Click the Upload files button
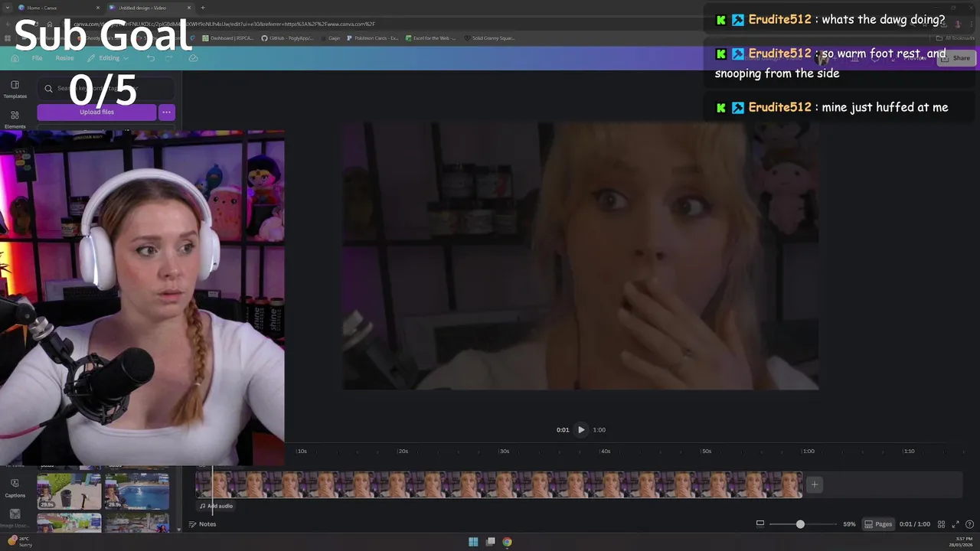The width and height of the screenshot is (980, 551). pos(96,112)
